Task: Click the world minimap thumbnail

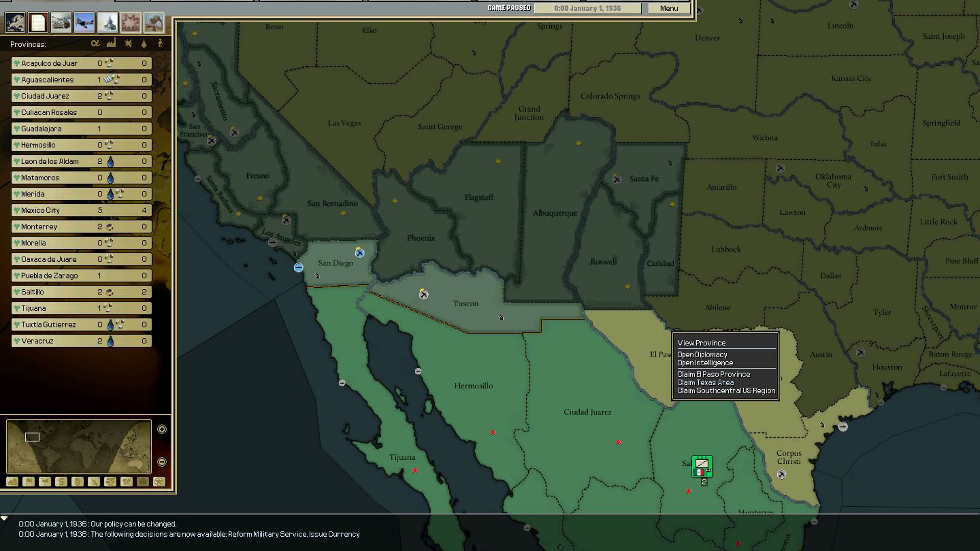Action: (79, 446)
